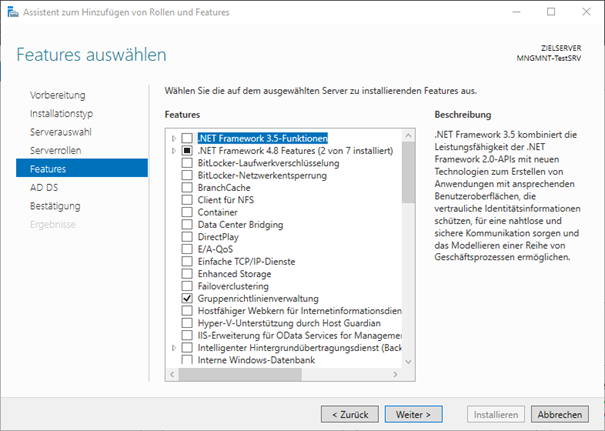Viewport: 605px width, 431px height.
Task: Select the Enhanced Storage list entry
Action: 234,273
